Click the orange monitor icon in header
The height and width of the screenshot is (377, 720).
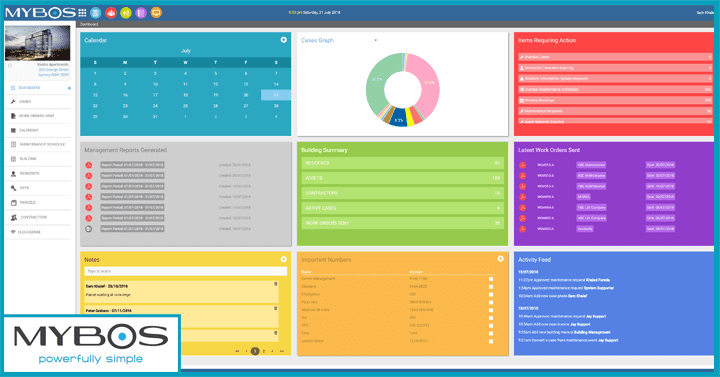[156, 13]
